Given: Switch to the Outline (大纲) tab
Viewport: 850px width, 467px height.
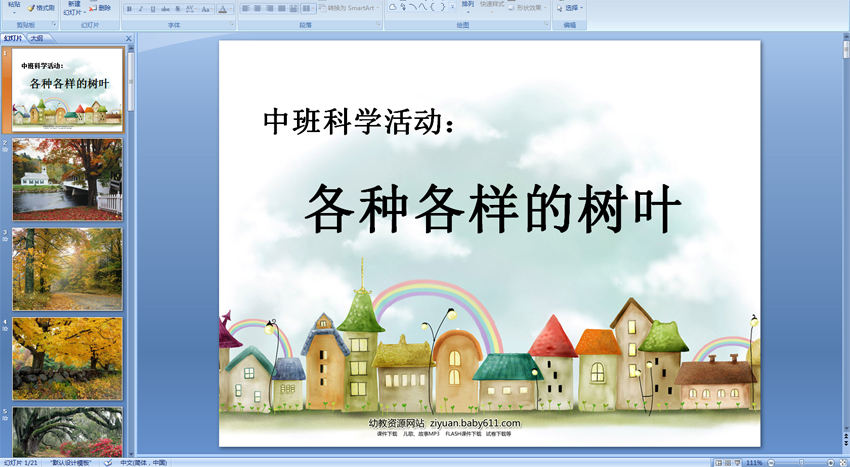Looking at the screenshot, I should (x=36, y=38).
